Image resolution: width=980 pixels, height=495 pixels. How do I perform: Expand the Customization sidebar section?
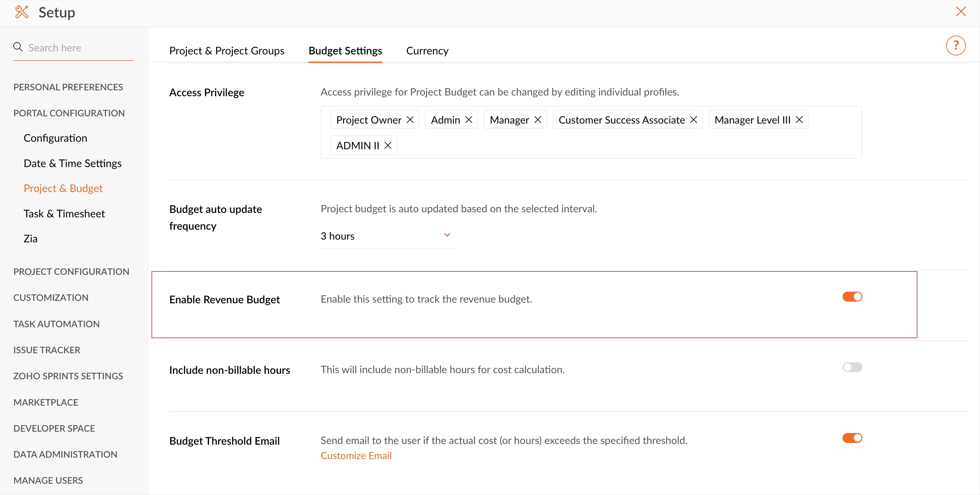(51, 297)
